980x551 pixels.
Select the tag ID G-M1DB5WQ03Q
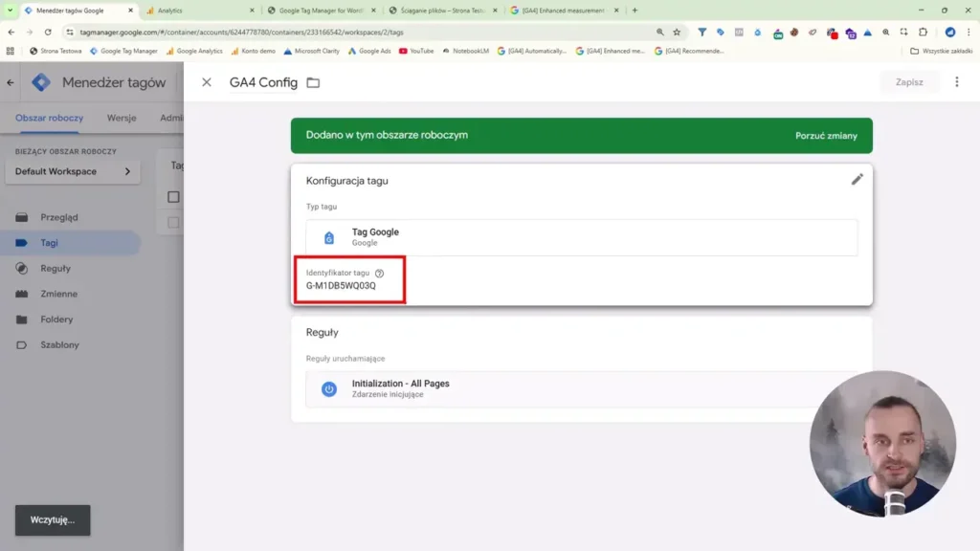[341, 285]
